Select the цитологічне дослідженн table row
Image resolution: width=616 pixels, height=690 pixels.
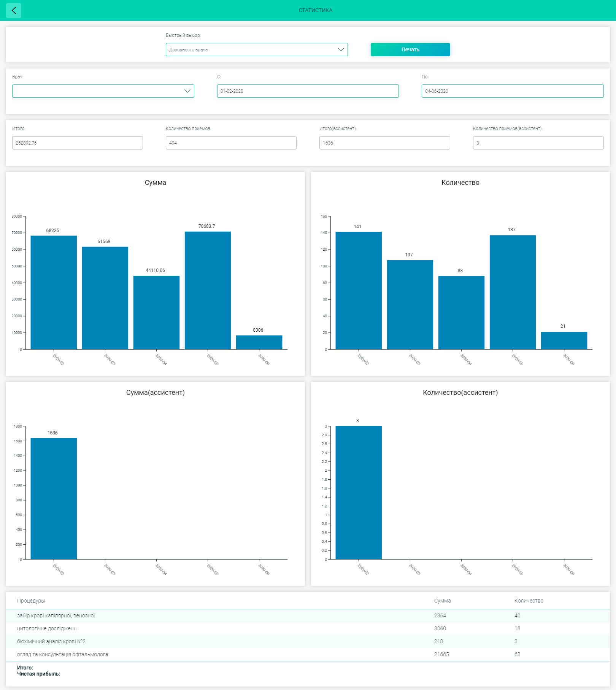tap(308, 628)
